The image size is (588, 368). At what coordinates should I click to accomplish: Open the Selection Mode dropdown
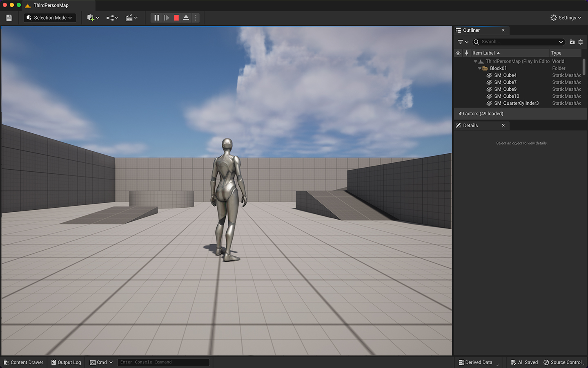(50, 18)
